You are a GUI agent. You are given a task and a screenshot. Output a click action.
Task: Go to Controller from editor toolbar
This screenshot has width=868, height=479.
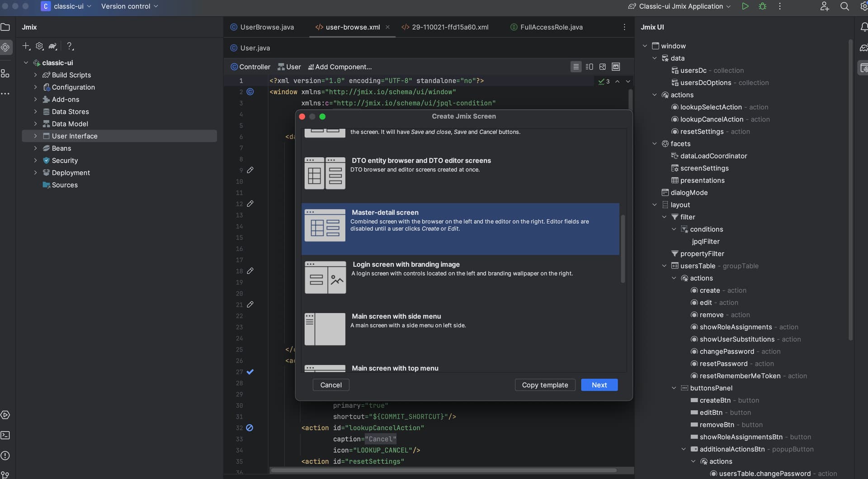[250, 67]
